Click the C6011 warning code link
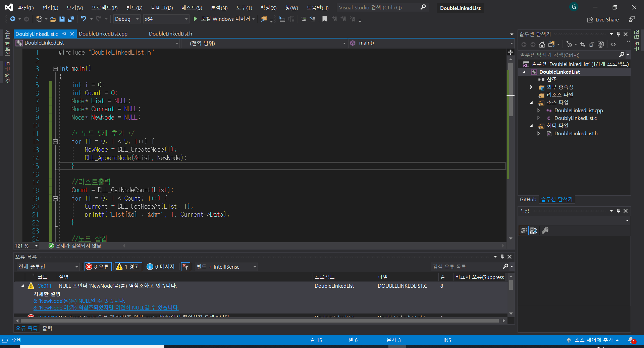The image size is (644, 348). (45, 286)
